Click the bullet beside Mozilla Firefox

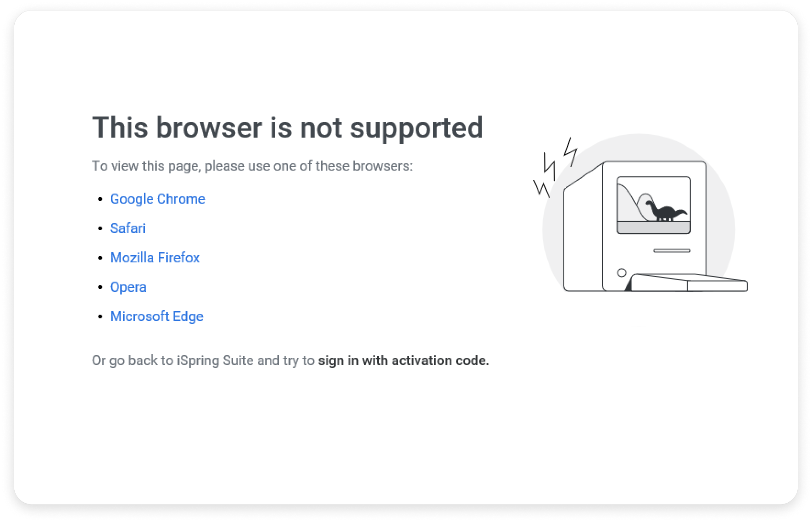pyautogui.click(x=100, y=258)
